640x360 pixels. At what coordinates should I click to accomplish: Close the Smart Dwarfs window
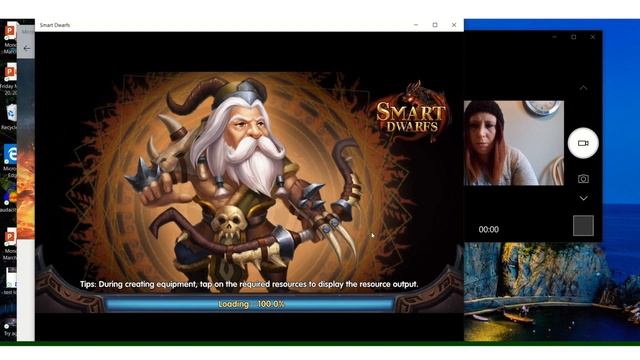[454, 25]
